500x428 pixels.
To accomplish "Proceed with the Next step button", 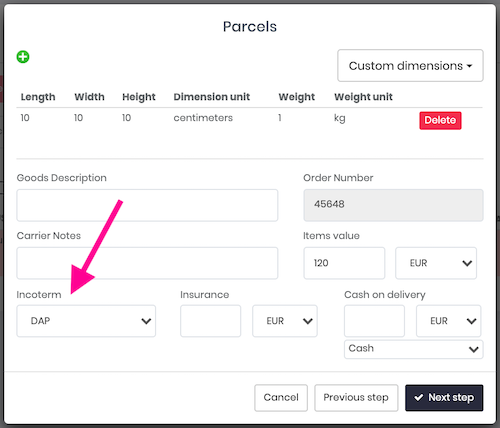I will pos(444,398).
